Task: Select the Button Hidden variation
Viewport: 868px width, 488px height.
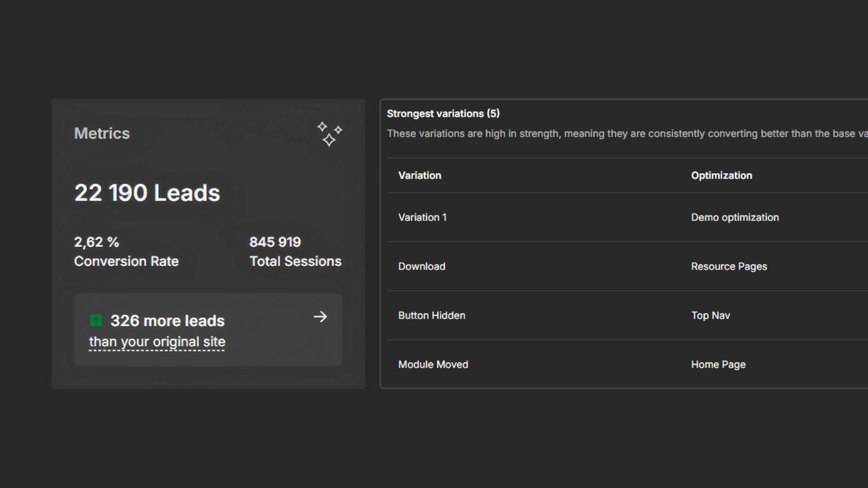Action: (431, 315)
